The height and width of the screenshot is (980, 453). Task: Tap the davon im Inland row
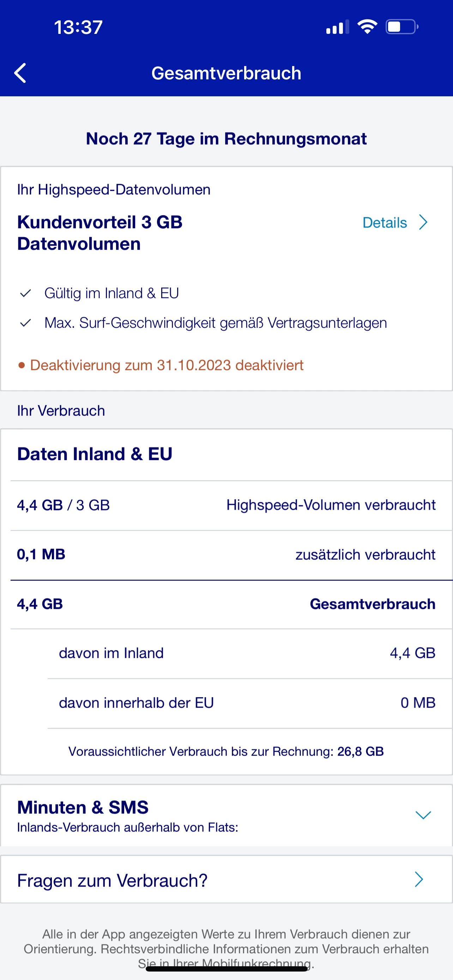pos(247,653)
